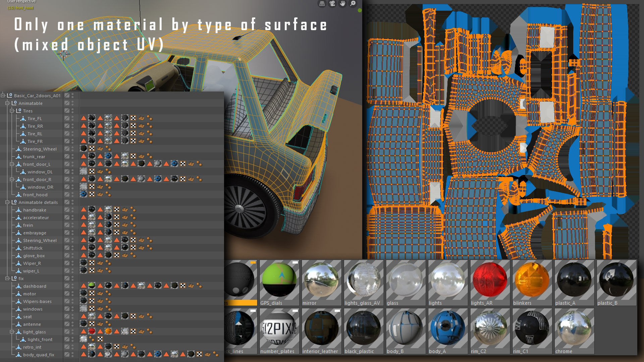
Task: Click the viewport camera icon
Action: (x=332, y=4)
